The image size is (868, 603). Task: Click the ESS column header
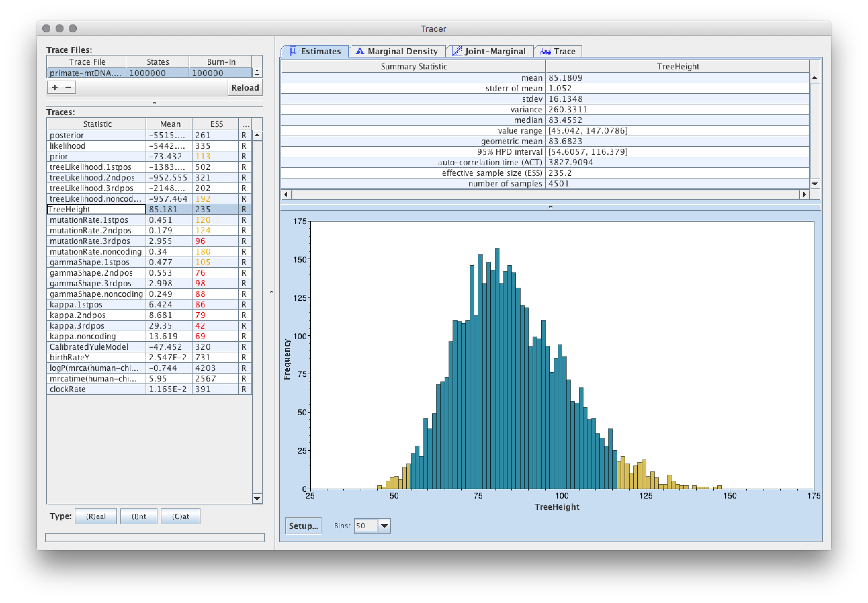click(216, 124)
